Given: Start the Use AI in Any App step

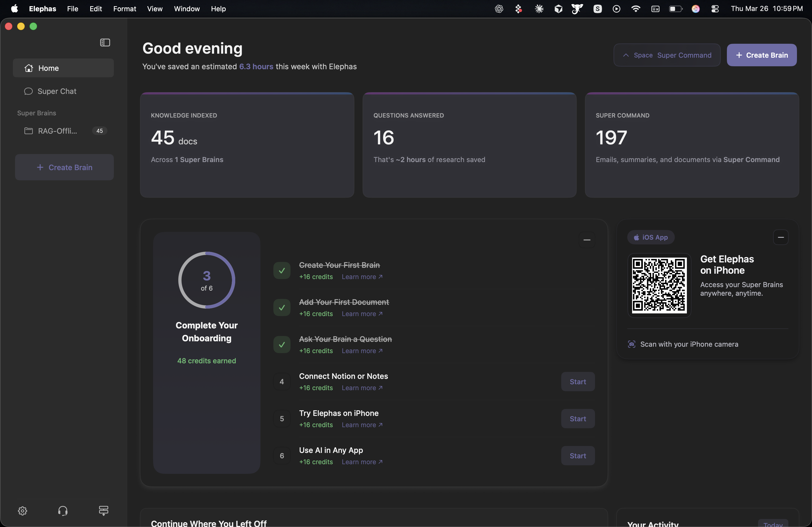Looking at the screenshot, I should pyautogui.click(x=578, y=456).
